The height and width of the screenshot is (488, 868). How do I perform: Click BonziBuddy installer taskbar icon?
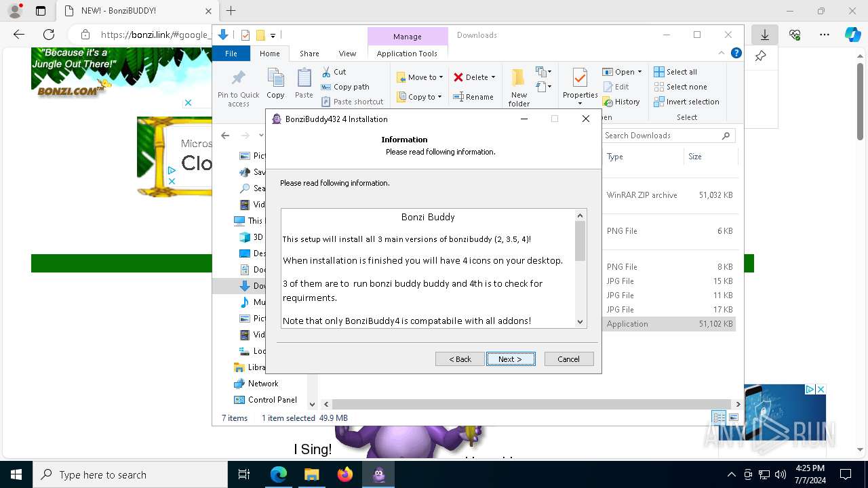pyautogui.click(x=378, y=474)
